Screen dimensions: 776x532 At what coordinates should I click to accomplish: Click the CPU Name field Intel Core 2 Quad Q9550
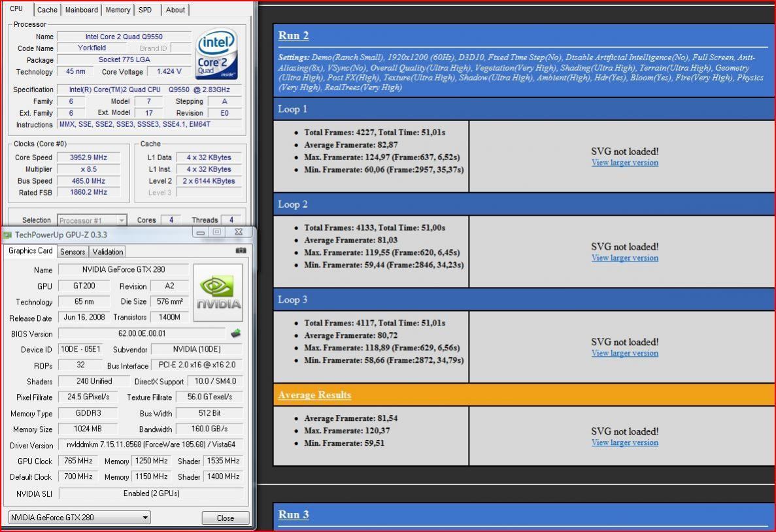(124, 37)
